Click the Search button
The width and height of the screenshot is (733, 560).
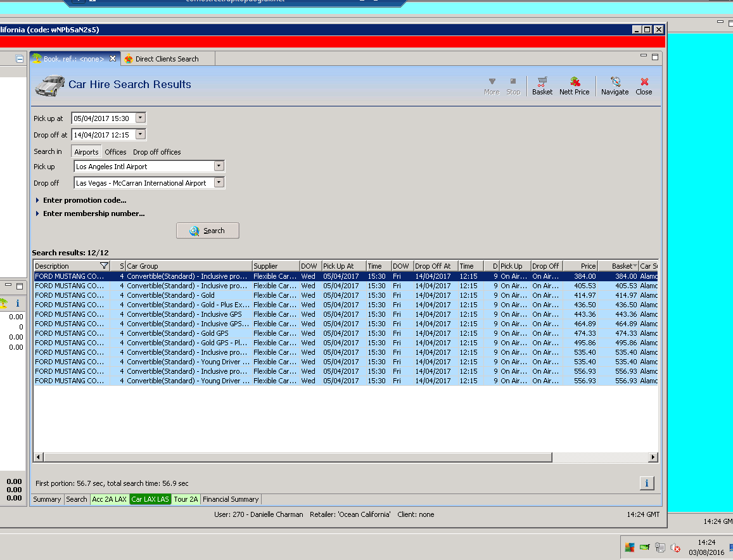coord(207,231)
